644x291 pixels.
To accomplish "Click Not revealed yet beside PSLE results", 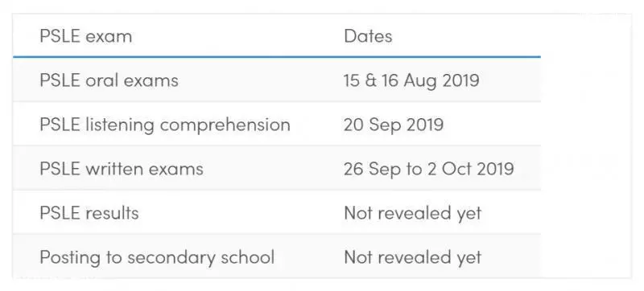I will click(x=413, y=213).
